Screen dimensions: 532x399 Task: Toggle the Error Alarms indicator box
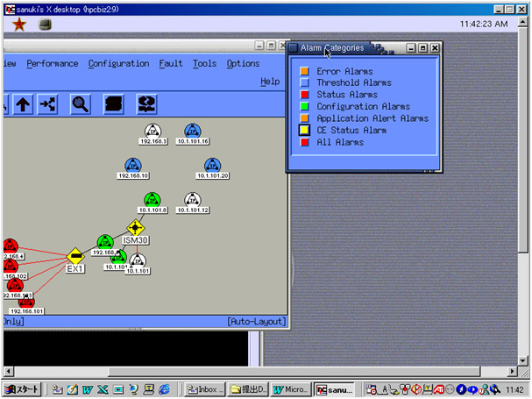(x=304, y=72)
